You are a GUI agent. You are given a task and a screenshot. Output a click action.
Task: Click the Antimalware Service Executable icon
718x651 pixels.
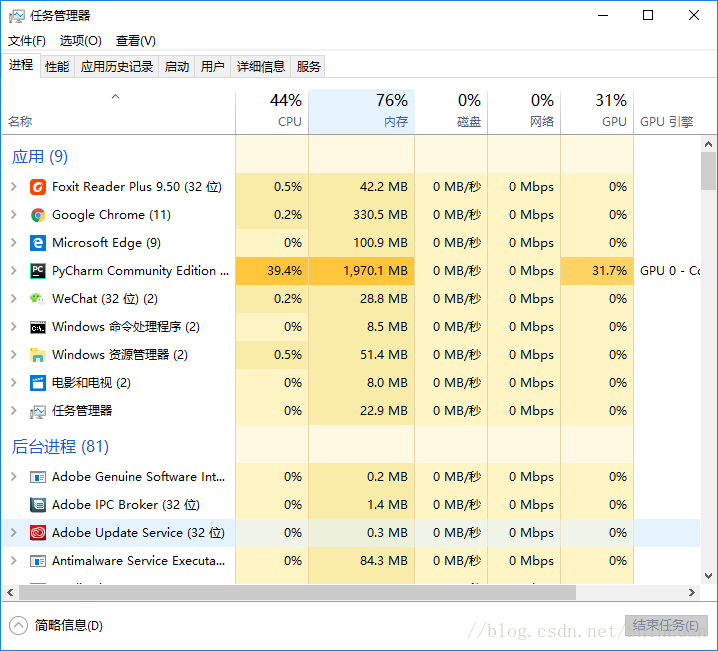[38, 561]
